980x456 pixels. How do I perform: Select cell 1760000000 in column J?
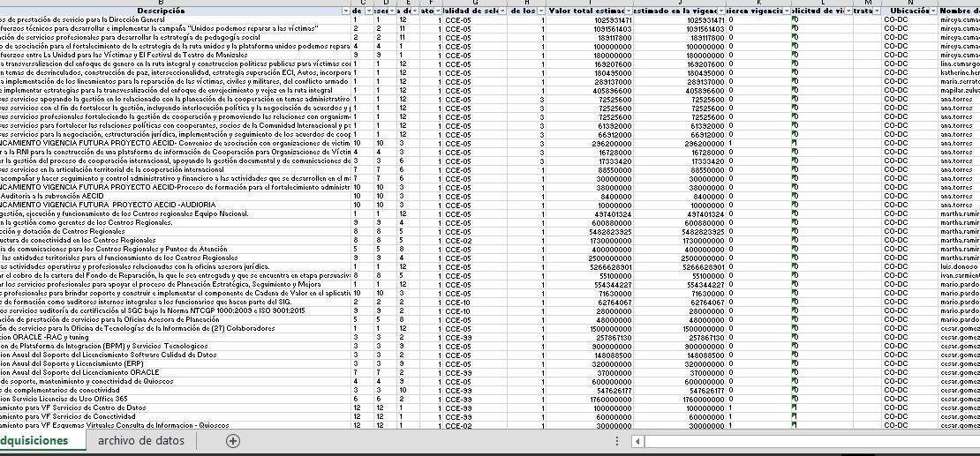680,399
